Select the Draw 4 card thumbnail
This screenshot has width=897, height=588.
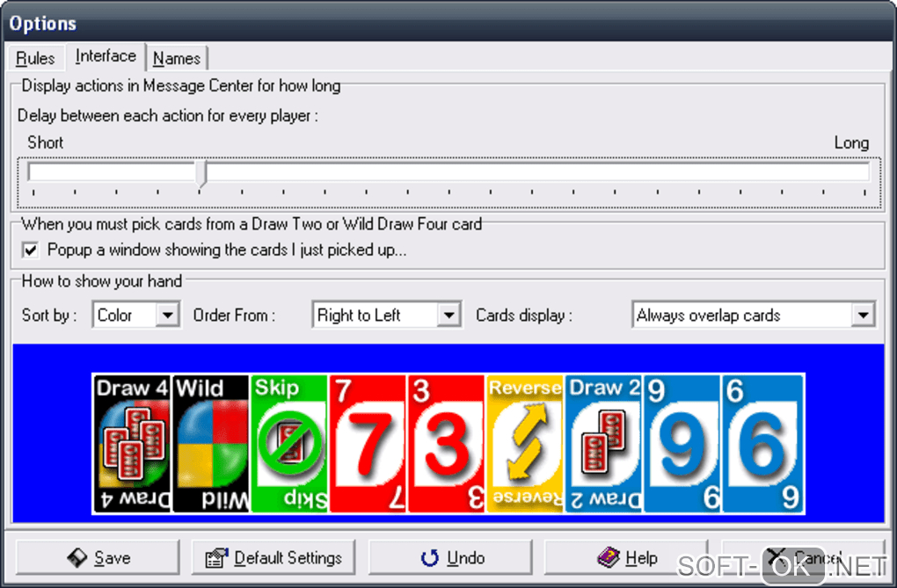[x=132, y=443]
